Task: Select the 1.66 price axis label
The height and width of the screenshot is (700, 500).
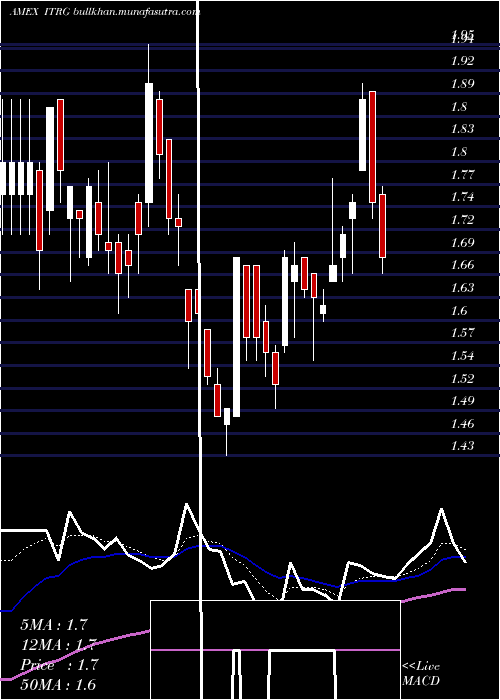Action: click(462, 265)
